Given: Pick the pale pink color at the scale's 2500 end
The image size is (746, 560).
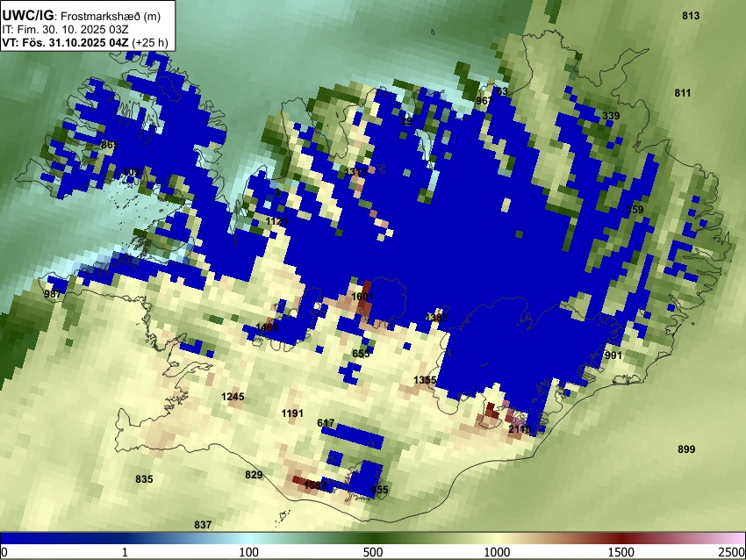Looking at the screenshot, I should click(x=740, y=538).
